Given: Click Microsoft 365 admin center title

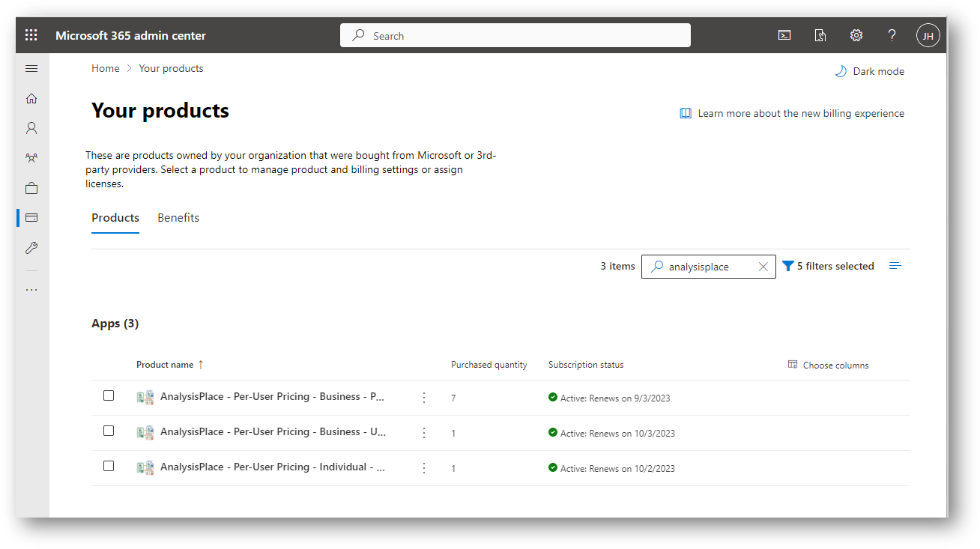Looking at the screenshot, I should coord(130,35).
